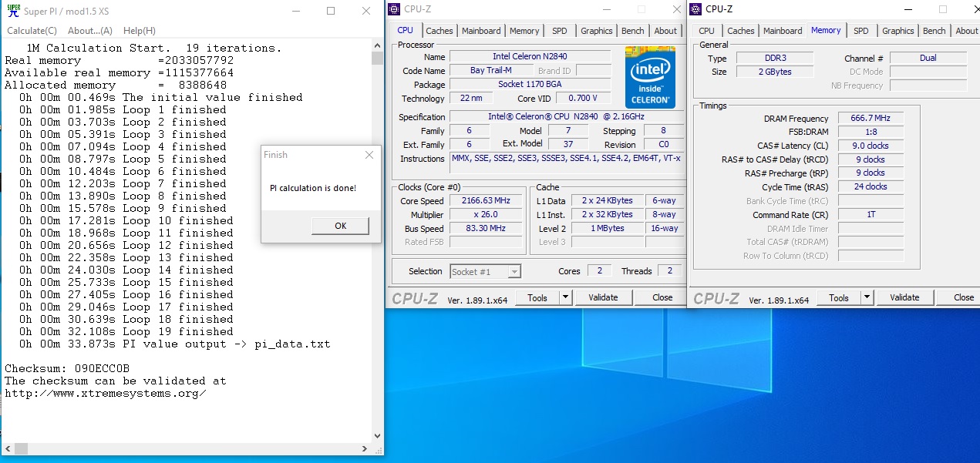
Task: Click the DRAM Frequency value 666.7 MHz
Action: tap(871, 119)
